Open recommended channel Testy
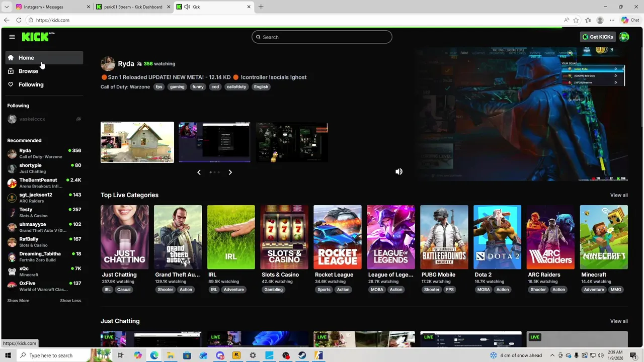The width and height of the screenshot is (644, 362). tap(44, 213)
